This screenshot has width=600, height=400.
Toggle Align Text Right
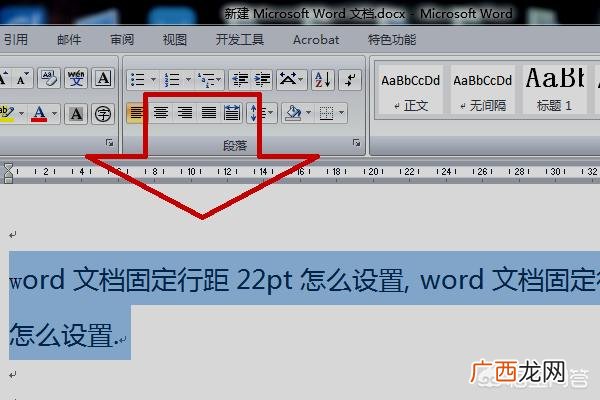(185, 113)
